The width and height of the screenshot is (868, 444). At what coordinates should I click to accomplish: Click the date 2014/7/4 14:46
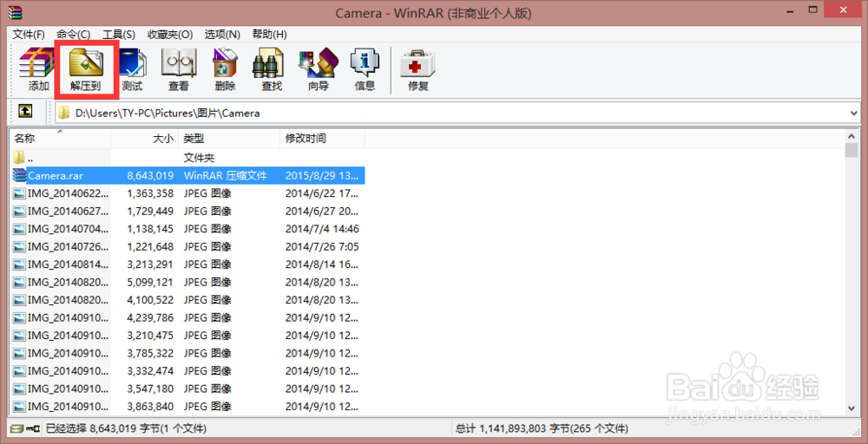[322, 228]
